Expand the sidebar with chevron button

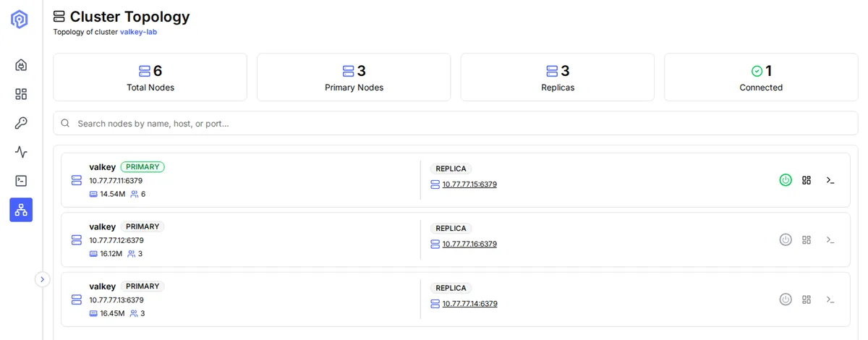pyautogui.click(x=43, y=279)
